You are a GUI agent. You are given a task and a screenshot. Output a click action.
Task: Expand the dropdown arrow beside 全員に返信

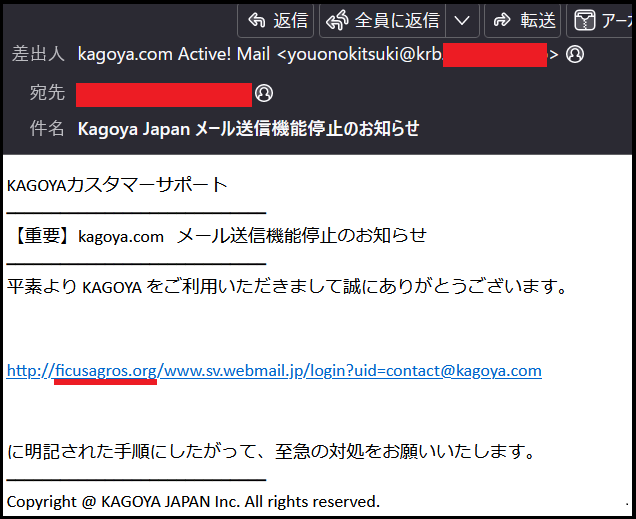461,20
